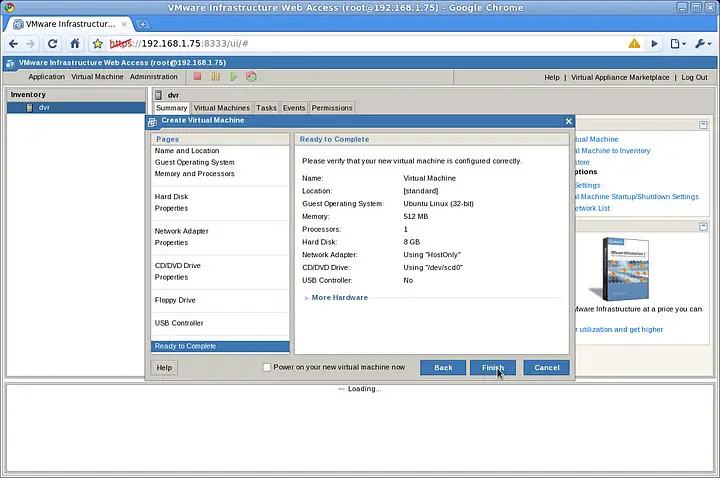720x478 pixels.
Task: Go to the Hard Disk page
Action: coord(171,197)
